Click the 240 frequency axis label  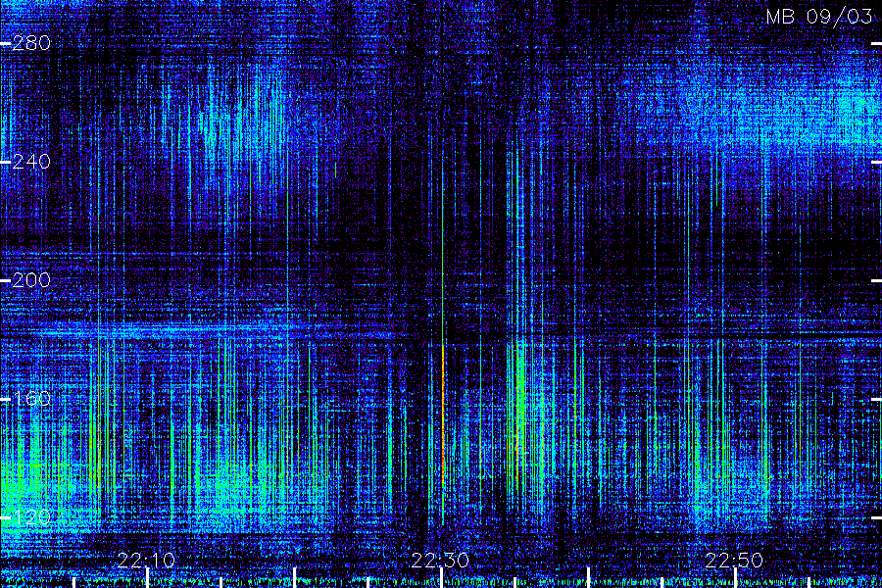[31, 162]
